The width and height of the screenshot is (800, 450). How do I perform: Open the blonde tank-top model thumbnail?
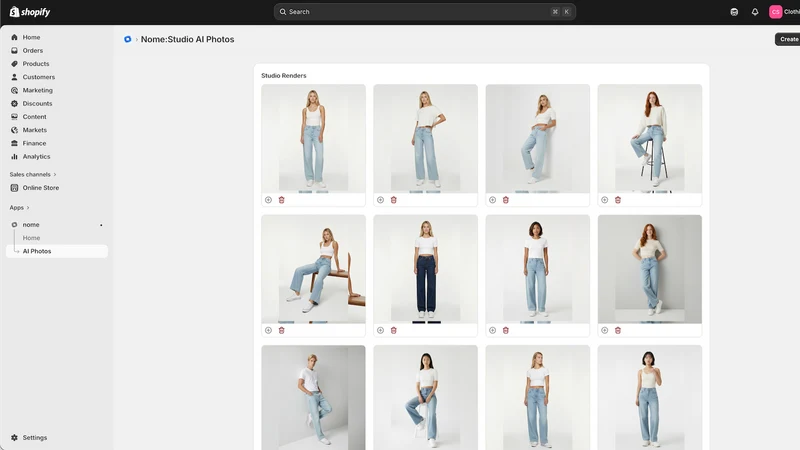(313, 139)
